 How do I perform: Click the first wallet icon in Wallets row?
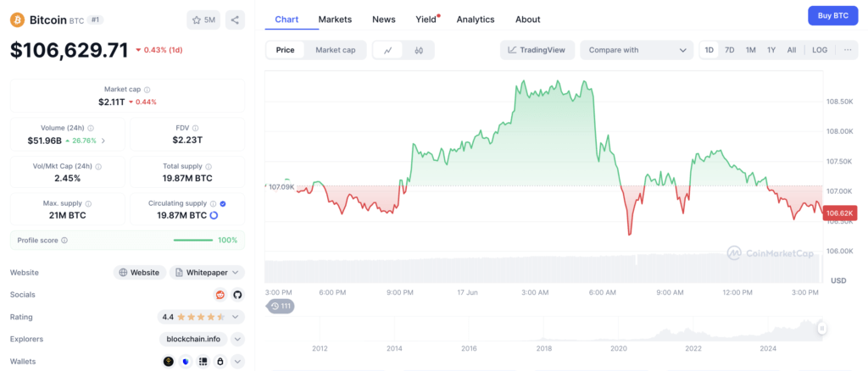point(169,362)
